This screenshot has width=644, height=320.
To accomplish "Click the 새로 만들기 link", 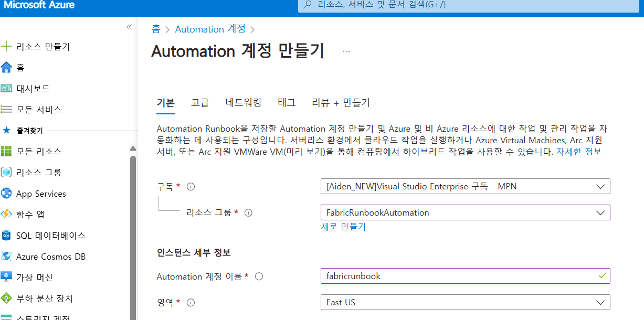I will coord(343,227).
